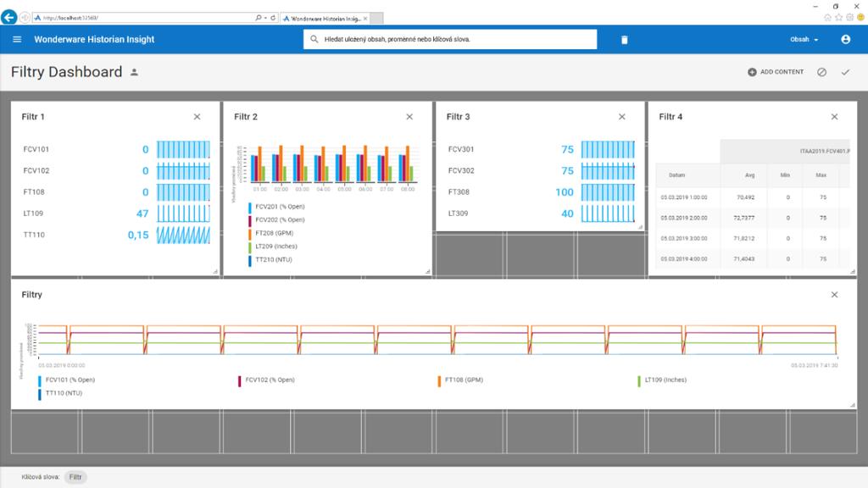Confirm dashboard changes with the checkmark icon

845,72
